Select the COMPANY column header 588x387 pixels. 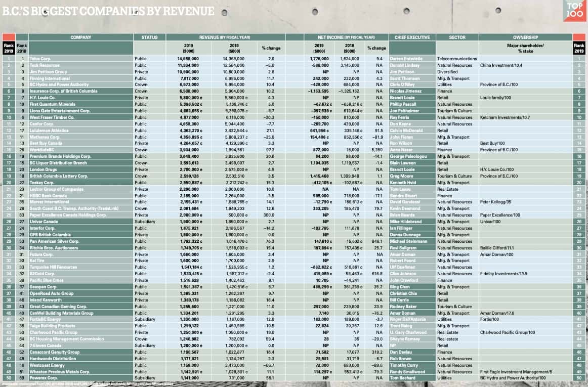81,37
